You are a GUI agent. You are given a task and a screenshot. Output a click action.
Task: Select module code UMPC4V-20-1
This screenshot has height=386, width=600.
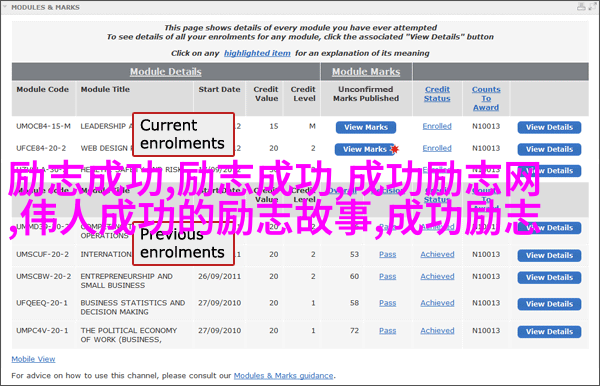pos(42,331)
